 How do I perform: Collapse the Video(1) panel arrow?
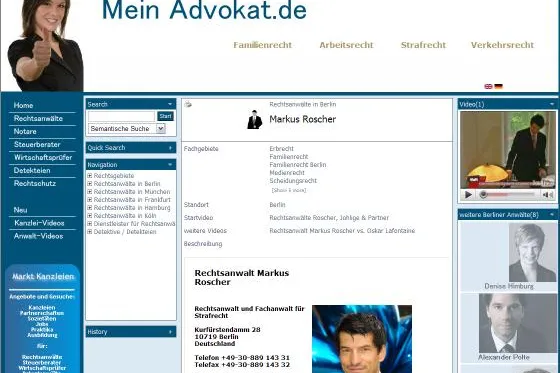click(552, 104)
